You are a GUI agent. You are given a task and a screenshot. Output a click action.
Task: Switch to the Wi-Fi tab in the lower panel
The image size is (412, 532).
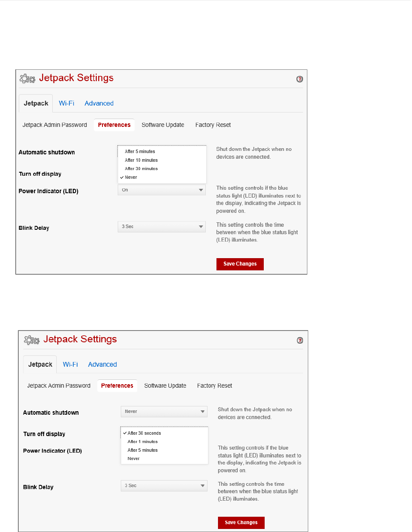pos(70,365)
